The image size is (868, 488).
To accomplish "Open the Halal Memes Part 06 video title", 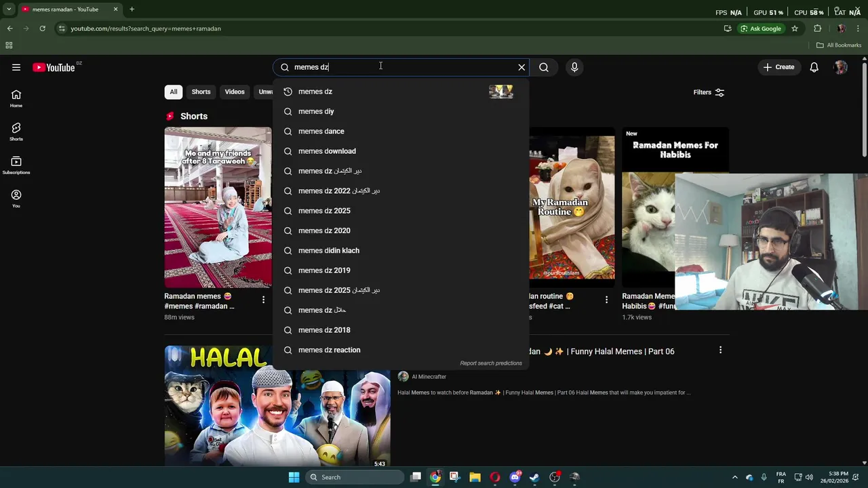I will coord(601,351).
